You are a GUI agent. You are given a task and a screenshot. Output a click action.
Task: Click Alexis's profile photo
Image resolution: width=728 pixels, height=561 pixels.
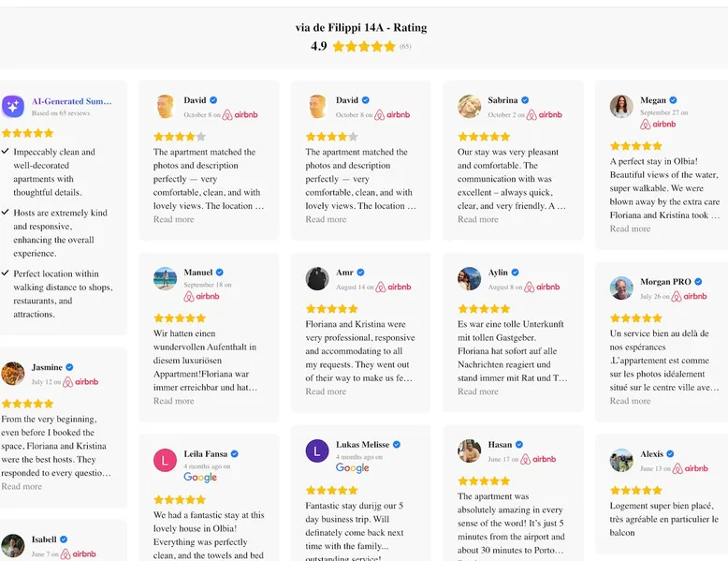click(x=621, y=460)
